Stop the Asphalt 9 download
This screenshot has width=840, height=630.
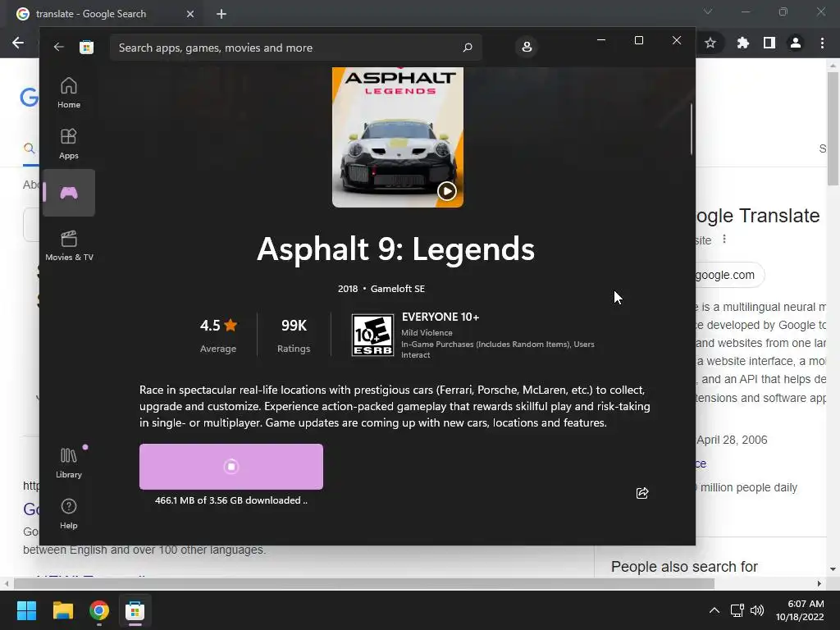231,467
